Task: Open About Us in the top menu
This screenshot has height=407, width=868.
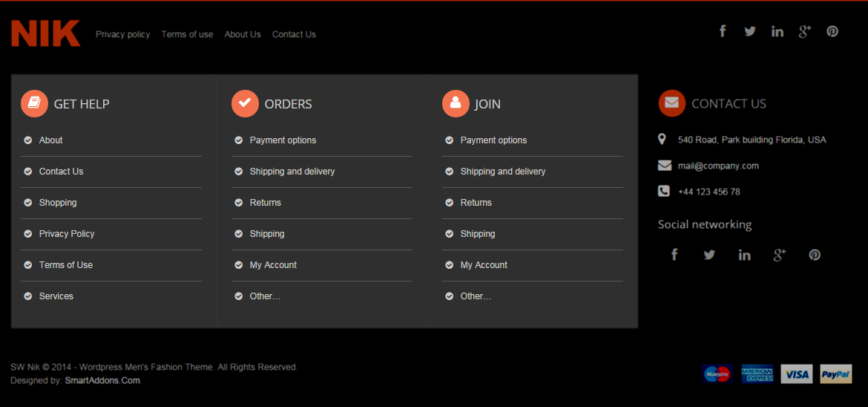Action: coord(243,34)
